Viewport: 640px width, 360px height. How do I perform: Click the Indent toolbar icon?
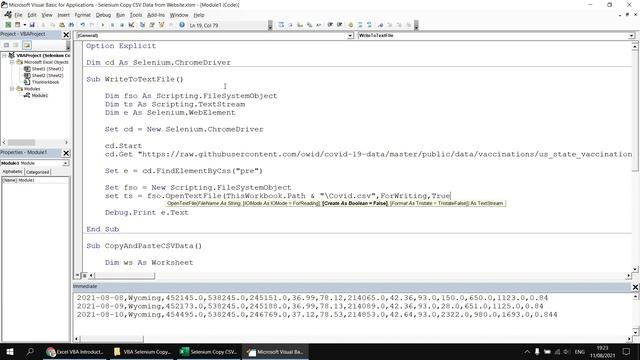[x=330, y=25]
